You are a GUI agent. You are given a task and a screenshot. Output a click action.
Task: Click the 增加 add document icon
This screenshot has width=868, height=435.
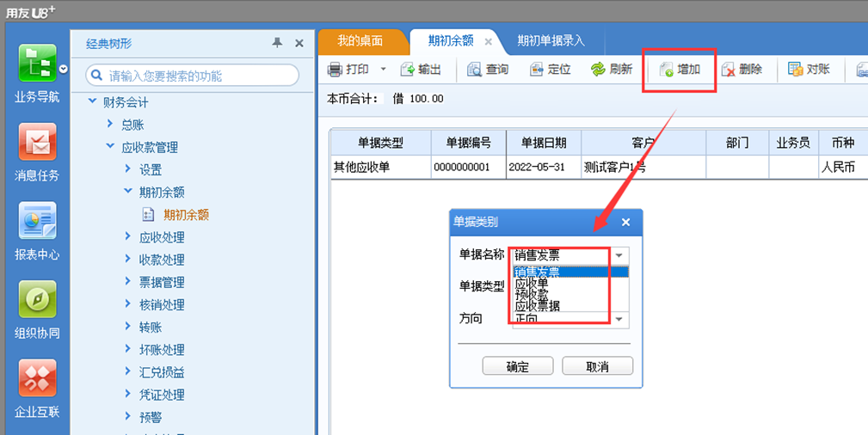(x=666, y=70)
